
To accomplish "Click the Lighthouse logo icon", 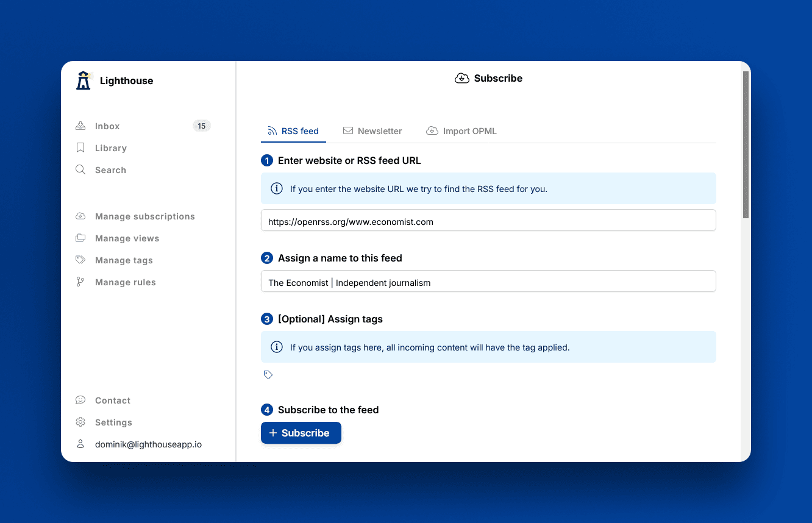I will [84, 80].
